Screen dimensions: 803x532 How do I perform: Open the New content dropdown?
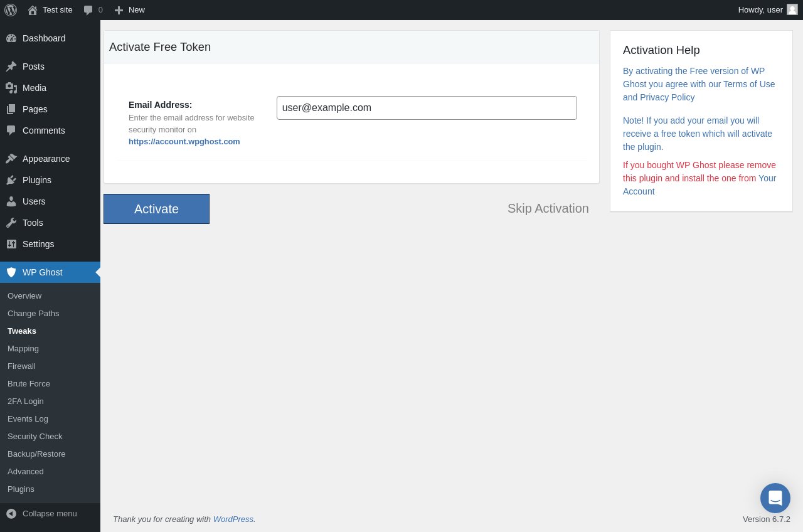point(130,10)
